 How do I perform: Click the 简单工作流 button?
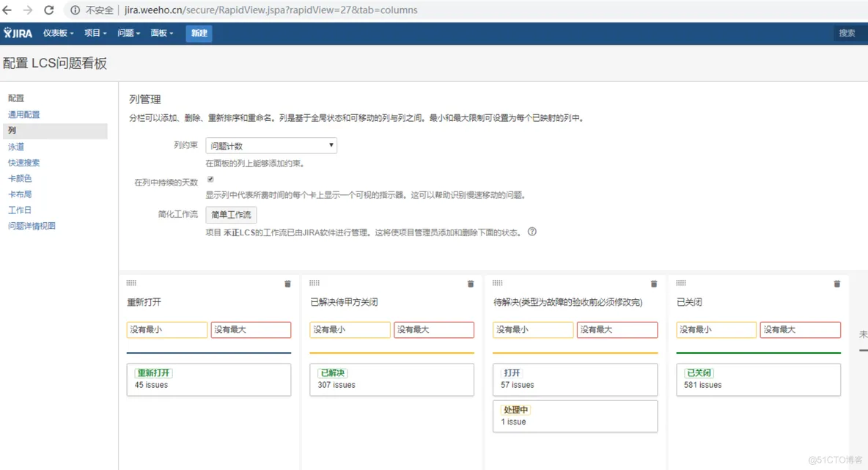231,215
